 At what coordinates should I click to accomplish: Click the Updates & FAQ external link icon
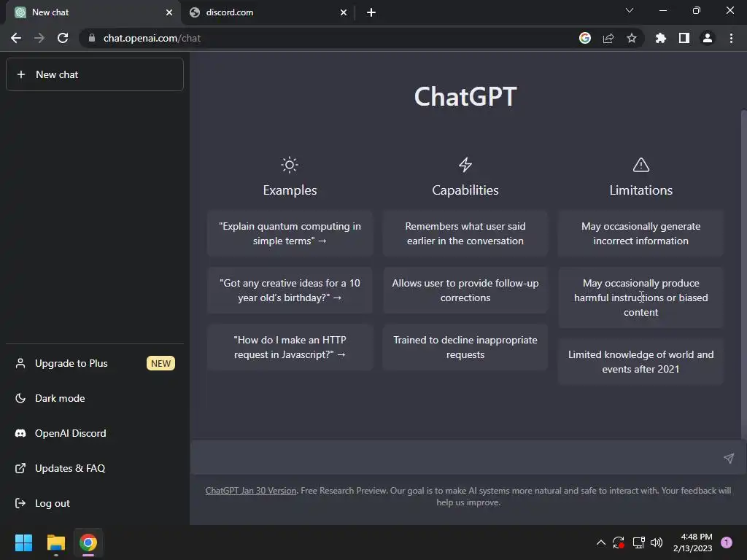pos(20,468)
